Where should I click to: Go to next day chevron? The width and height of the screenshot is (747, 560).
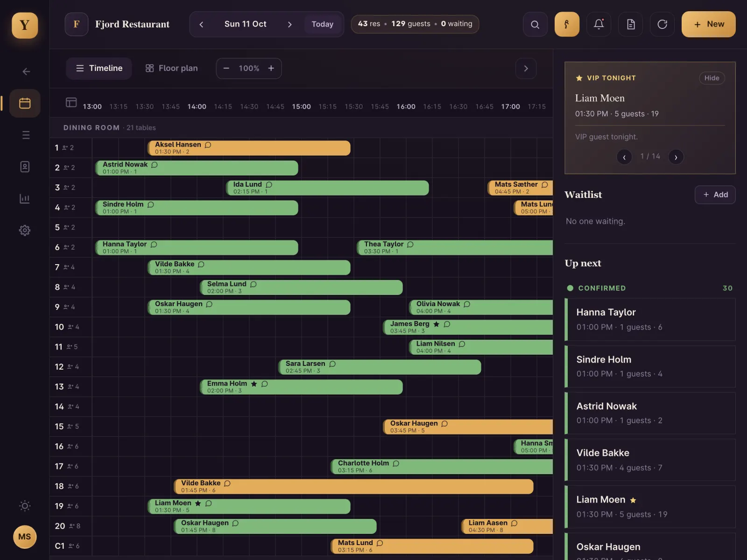(x=290, y=24)
